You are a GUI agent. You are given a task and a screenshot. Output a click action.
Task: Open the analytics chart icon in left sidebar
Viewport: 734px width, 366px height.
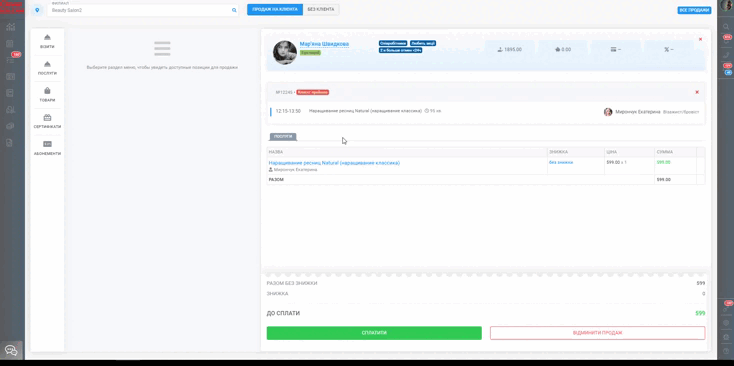pos(10,27)
